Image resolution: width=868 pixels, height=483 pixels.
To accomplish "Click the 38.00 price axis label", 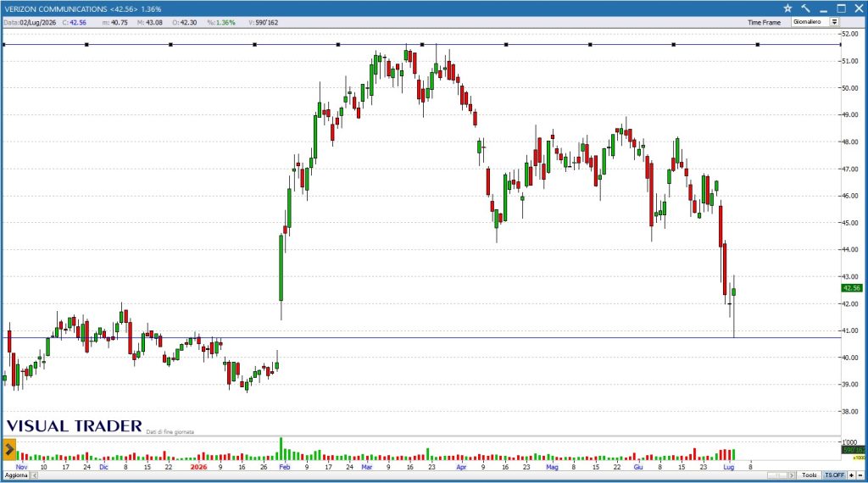I will (850, 411).
